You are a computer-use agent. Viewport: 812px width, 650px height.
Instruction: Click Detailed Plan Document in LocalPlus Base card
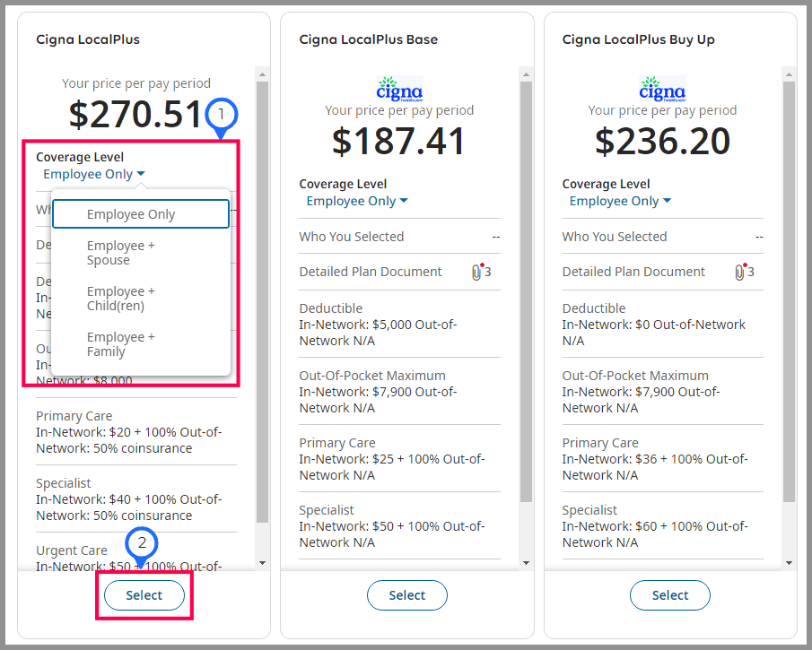point(371,272)
